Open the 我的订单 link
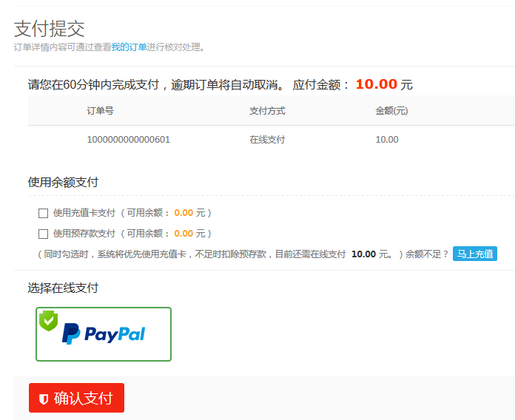This screenshot has height=420, width=515. [x=129, y=47]
